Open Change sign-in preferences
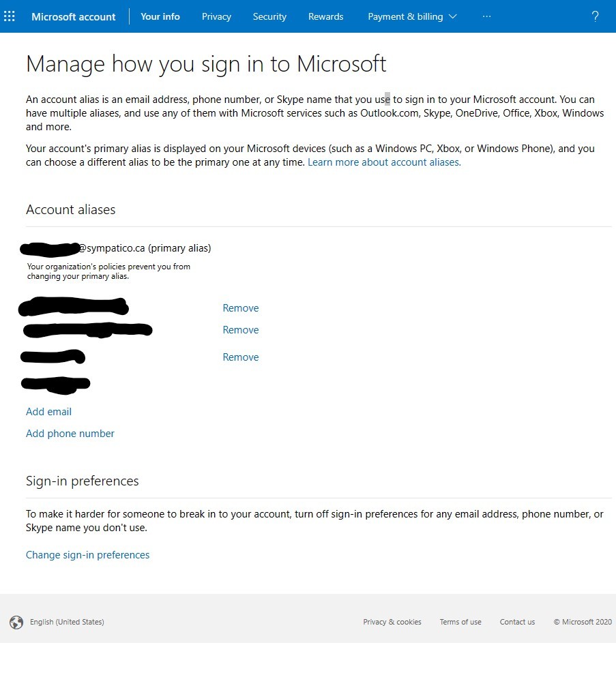Screen dimensions: 616x690 (x=87, y=554)
